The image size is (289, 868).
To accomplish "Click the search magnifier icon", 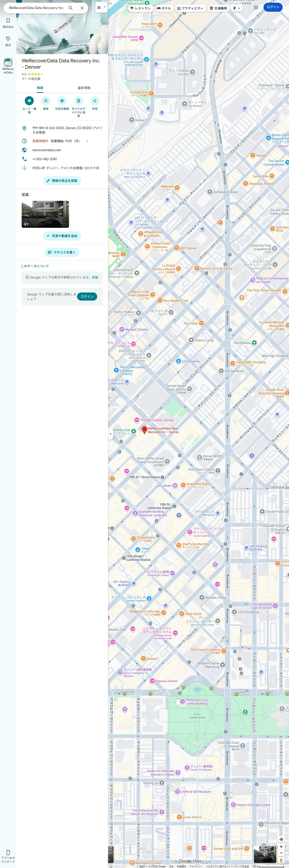I will click(71, 8).
